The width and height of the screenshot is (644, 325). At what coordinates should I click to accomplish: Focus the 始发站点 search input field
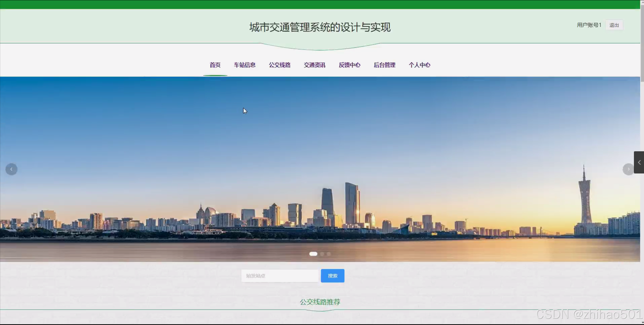coord(279,276)
